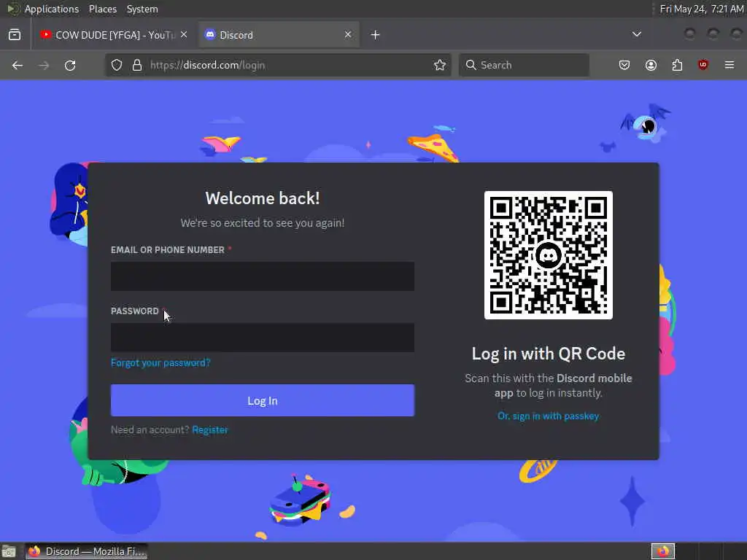Image resolution: width=747 pixels, height=560 pixels.
Task: Click the forward navigation arrow
Action: pos(44,65)
